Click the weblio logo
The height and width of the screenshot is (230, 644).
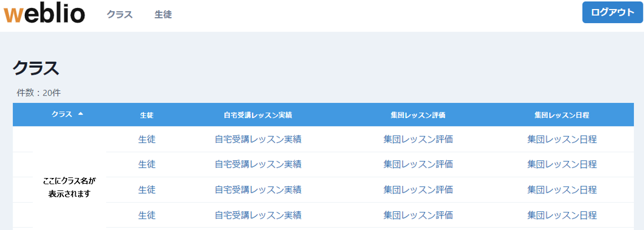44,15
